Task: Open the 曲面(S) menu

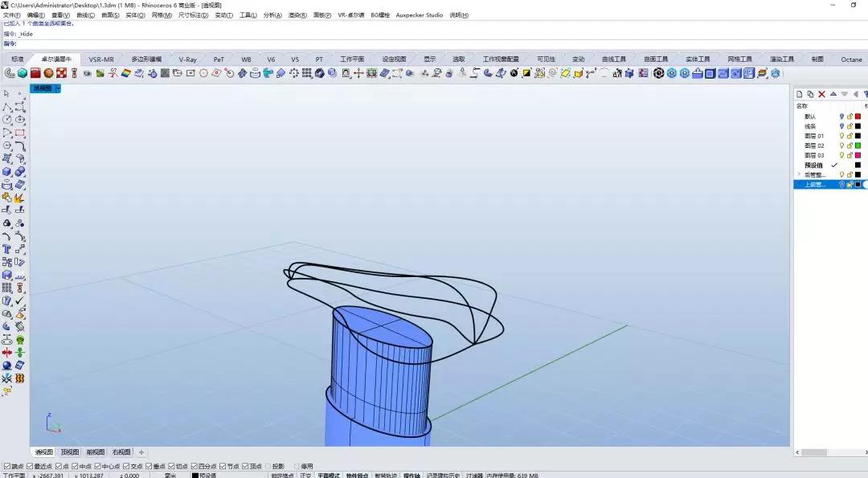Action: 110,15
